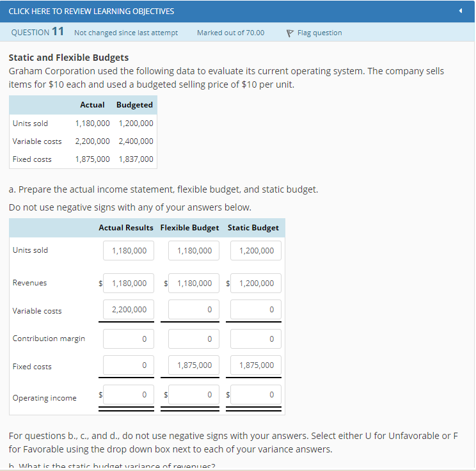
Task: Click Actual Results revenues input field
Action: (x=129, y=283)
